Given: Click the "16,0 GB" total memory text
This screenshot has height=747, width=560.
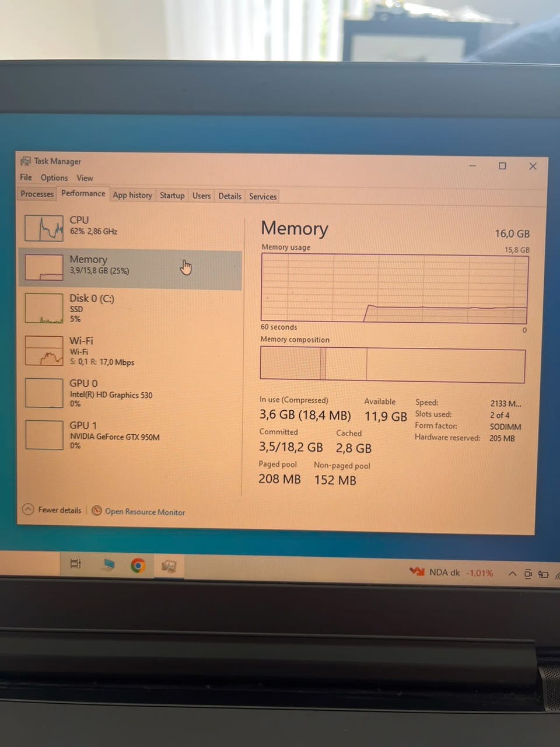Looking at the screenshot, I should click(512, 233).
